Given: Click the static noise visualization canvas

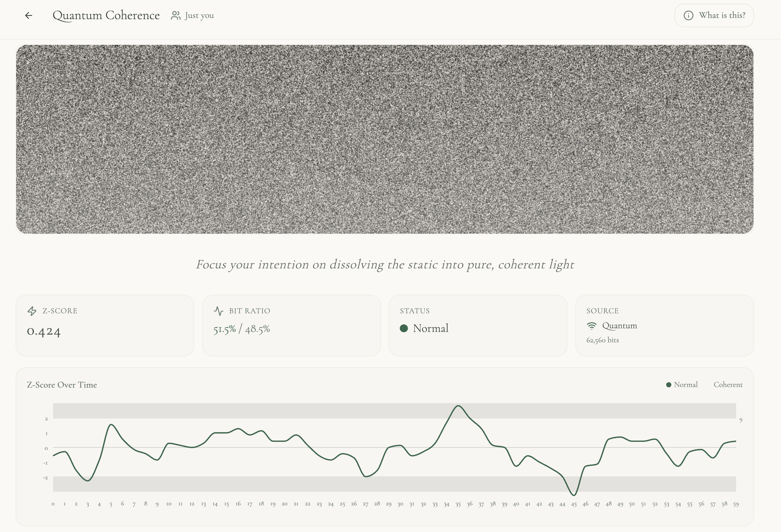Looking at the screenshot, I should [x=385, y=139].
